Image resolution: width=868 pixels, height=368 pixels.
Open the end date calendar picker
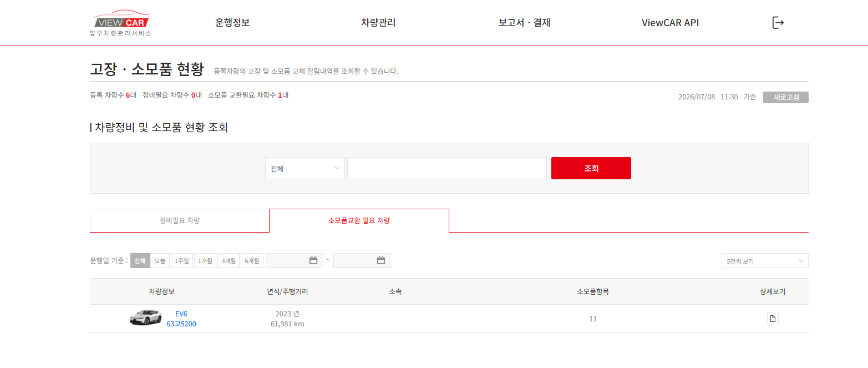pos(381,260)
